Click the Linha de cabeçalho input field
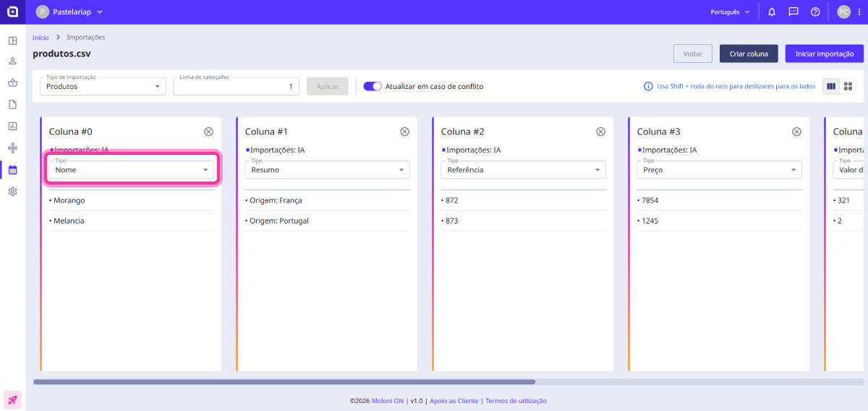This screenshot has width=868, height=411. tap(236, 86)
